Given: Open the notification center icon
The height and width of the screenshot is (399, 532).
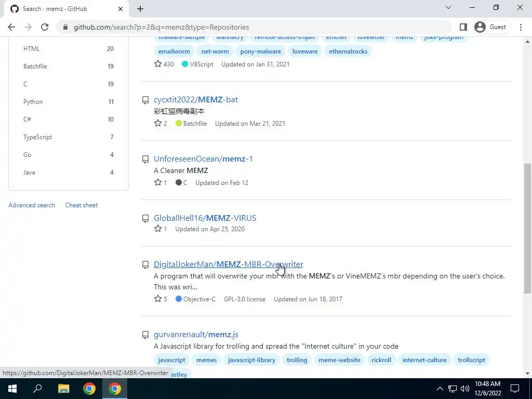Looking at the screenshot, I should point(515,389).
